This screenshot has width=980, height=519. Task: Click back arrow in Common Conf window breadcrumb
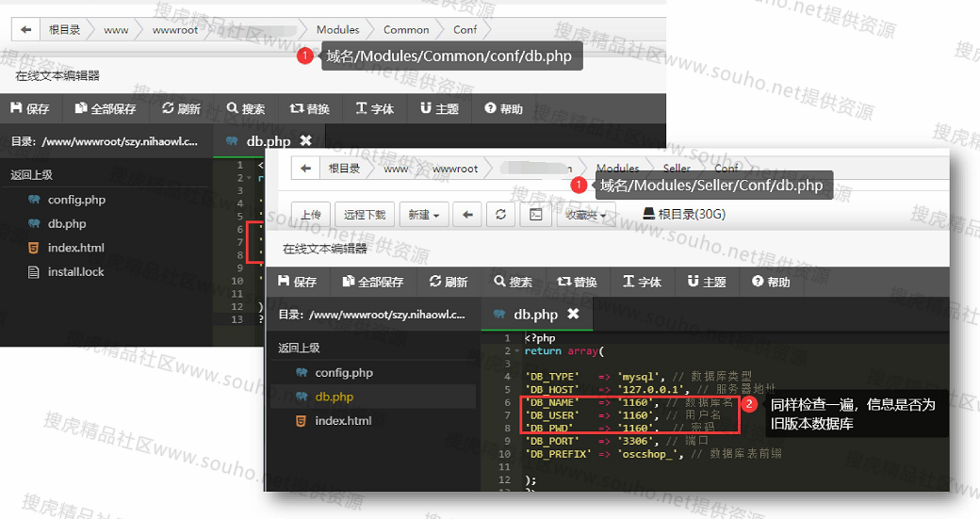[25, 29]
